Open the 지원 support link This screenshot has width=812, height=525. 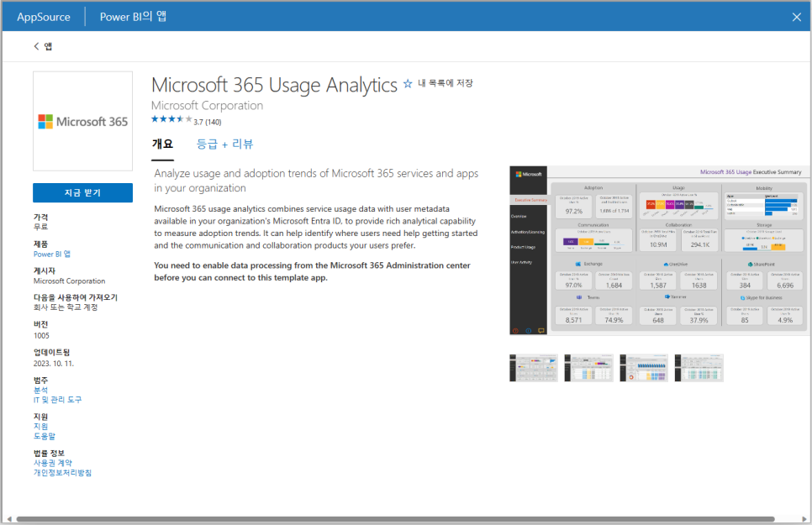click(x=40, y=427)
